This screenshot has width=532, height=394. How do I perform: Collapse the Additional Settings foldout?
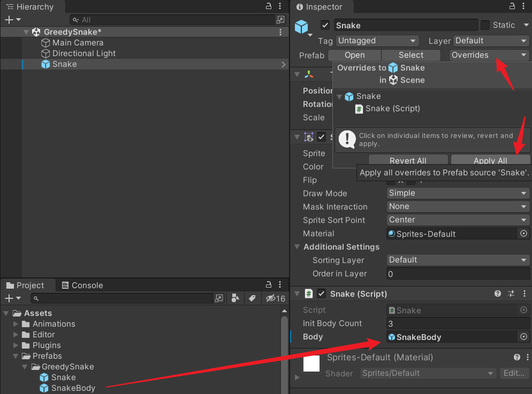click(297, 247)
